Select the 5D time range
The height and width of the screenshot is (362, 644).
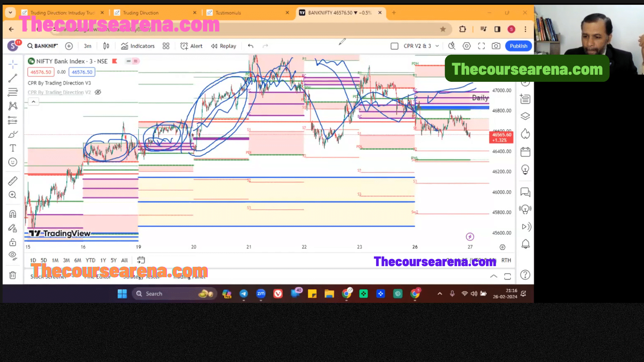[x=44, y=260]
